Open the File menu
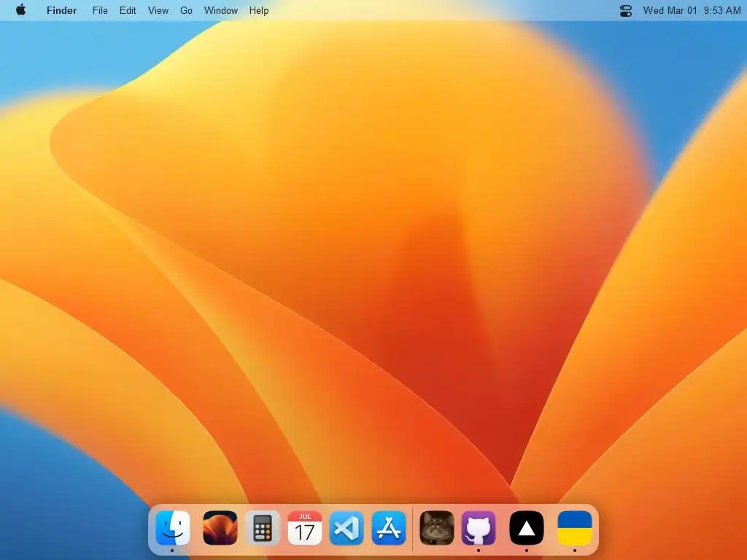The image size is (747, 560). click(100, 10)
